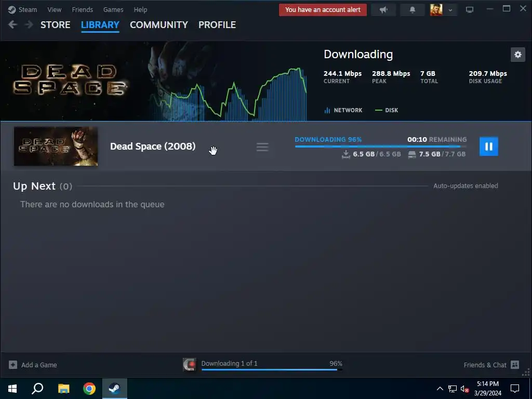Open the PROFILE tab
Viewport: 532px width, 399px height.
pos(217,25)
